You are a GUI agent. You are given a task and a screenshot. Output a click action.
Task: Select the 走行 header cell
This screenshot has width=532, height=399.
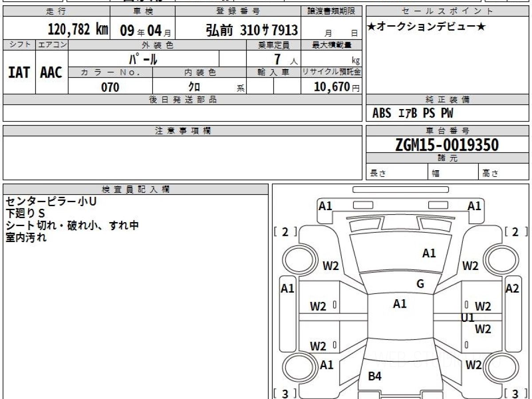pyautogui.click(x=56, y=12)
